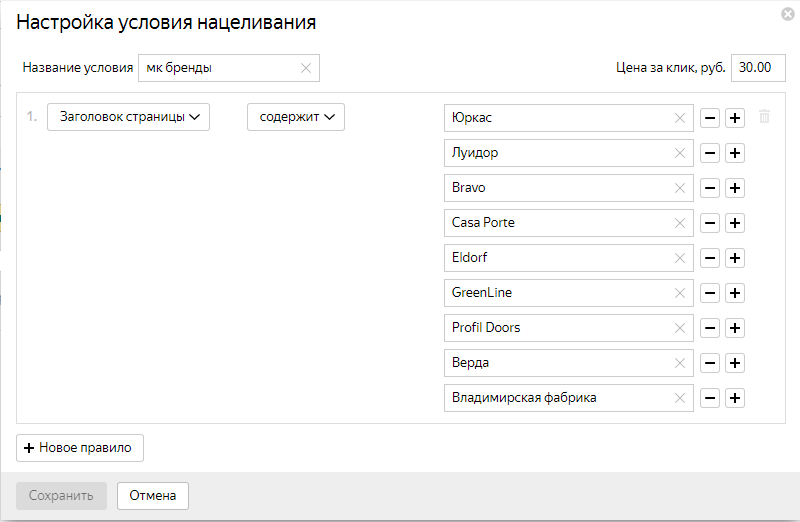This screenshot has width=800, height=522.
Task: Delete rule 1 using trash icon
Action: tap(765, 117)
